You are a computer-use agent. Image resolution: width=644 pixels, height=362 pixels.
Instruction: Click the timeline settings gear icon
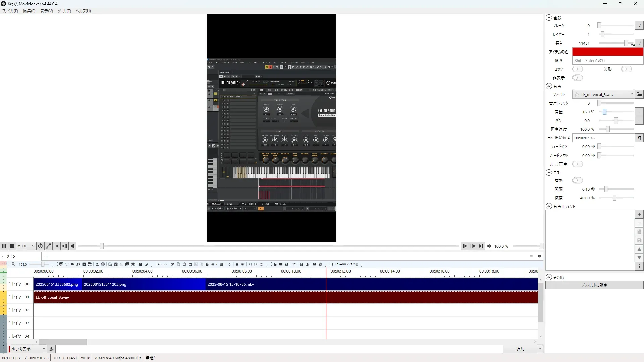coord(539,256)
